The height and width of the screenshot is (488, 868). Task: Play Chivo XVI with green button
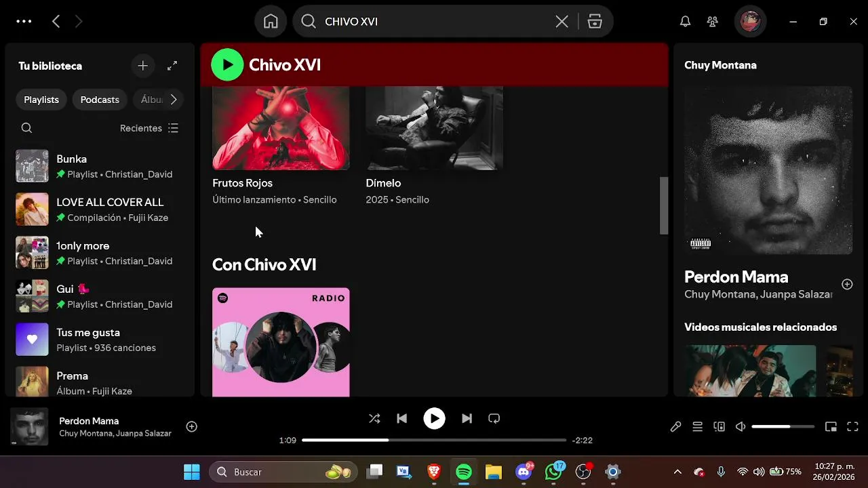coord(227,65)
